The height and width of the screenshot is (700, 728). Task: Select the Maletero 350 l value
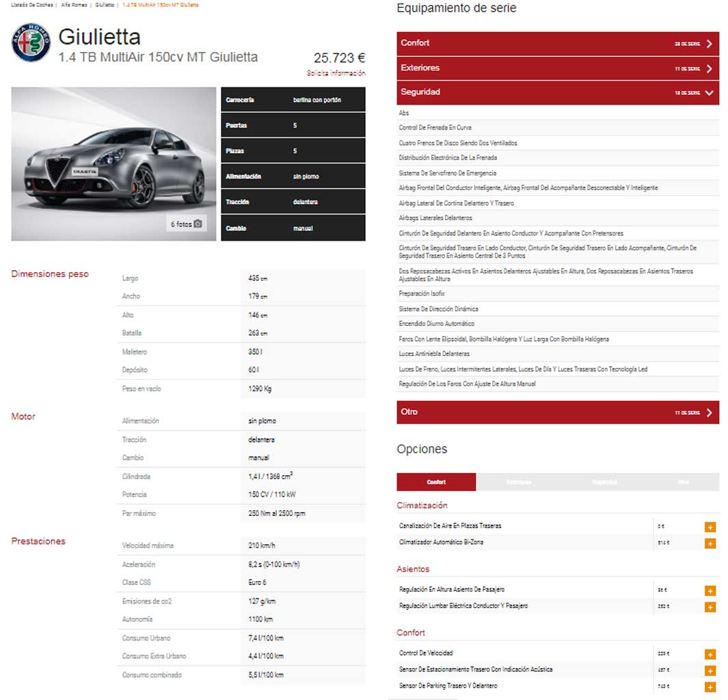click(x=256, y=352)
